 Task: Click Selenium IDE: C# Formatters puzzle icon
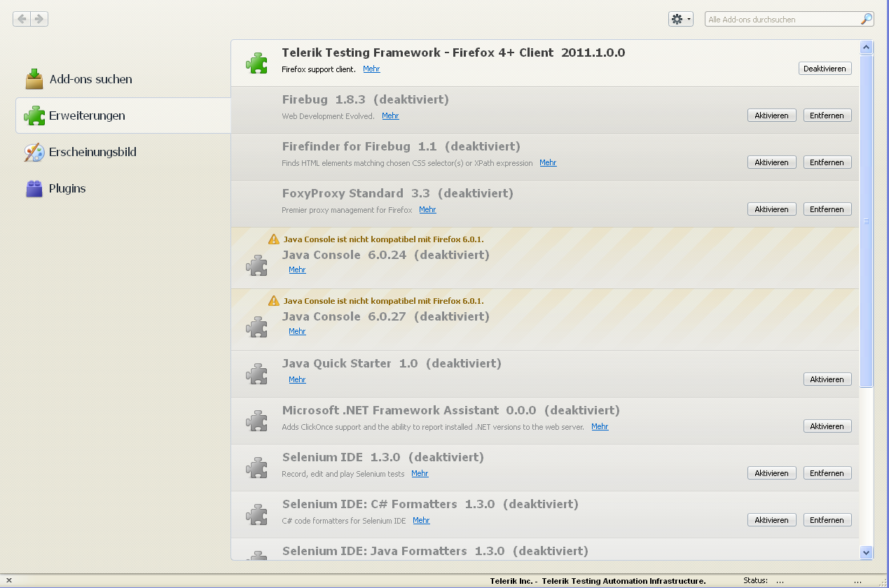pyautogui.click(x=256, y=514)
